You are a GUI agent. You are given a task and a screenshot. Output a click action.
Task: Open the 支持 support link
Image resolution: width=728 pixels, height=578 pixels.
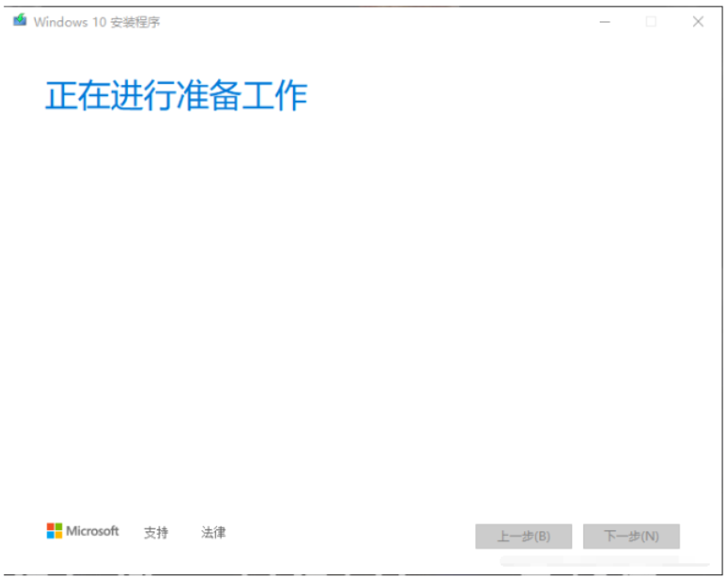[x=156, y=532]
